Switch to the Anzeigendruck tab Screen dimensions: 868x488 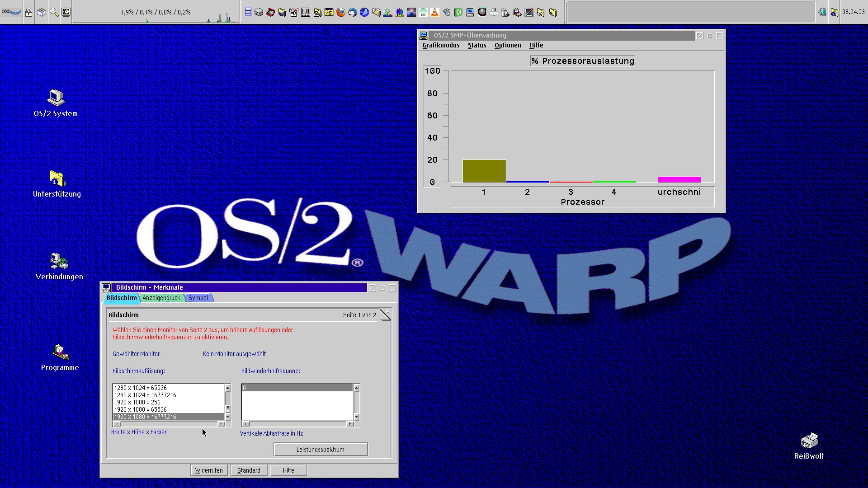coord(161,298)
